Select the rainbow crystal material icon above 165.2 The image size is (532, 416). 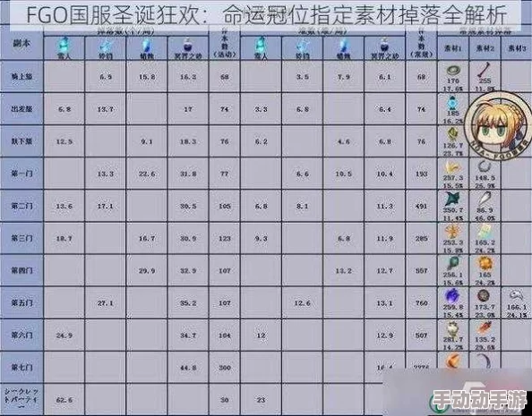click(485, 232)
